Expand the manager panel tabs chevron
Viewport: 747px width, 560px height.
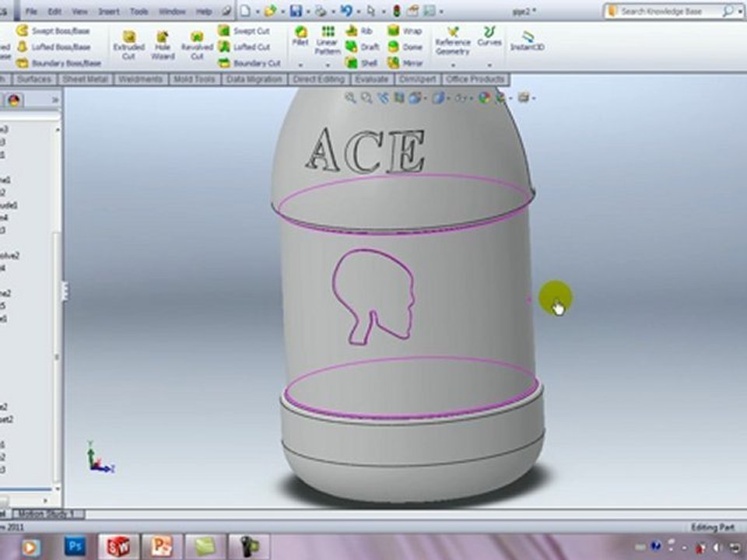click(x=54, y=100)
